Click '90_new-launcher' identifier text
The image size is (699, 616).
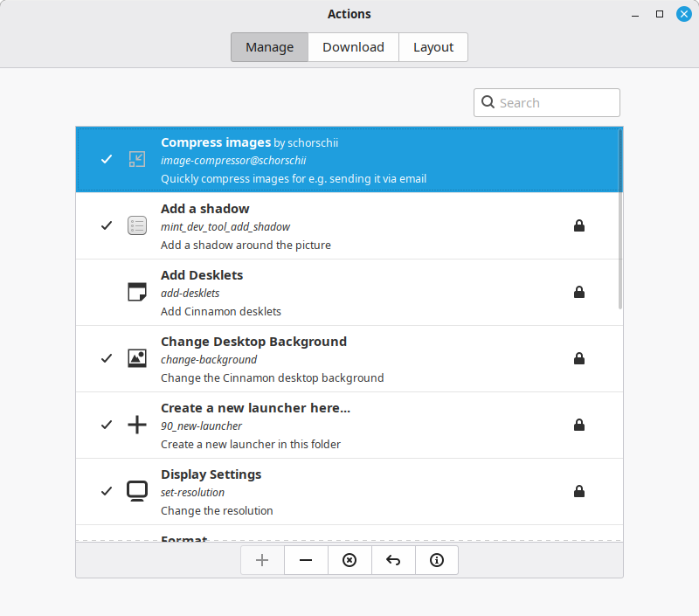[202, 426]
